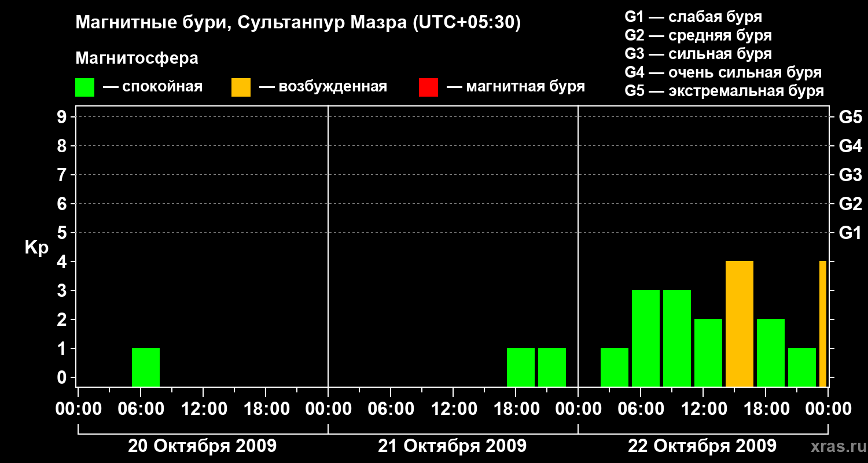This screenshot has height=463, width=868.
Task: Click the red 'магнитная буря' legend swatch
Action: pos(428,87)
